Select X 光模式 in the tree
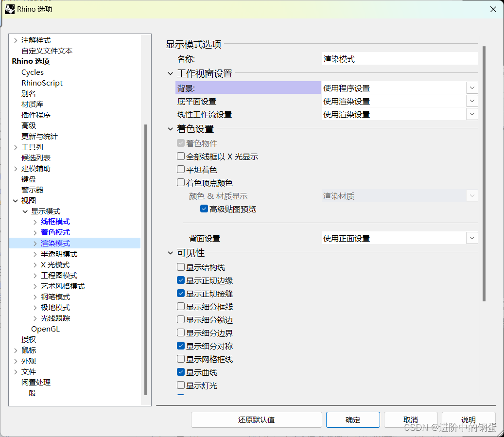The width and height of the screenshot is (504, 437). (55, 264)
